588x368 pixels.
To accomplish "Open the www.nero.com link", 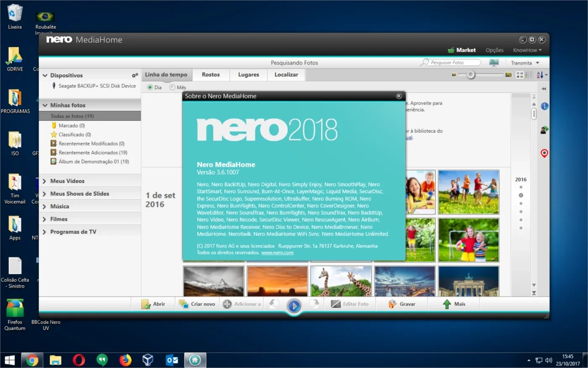I will click(277, 253).
